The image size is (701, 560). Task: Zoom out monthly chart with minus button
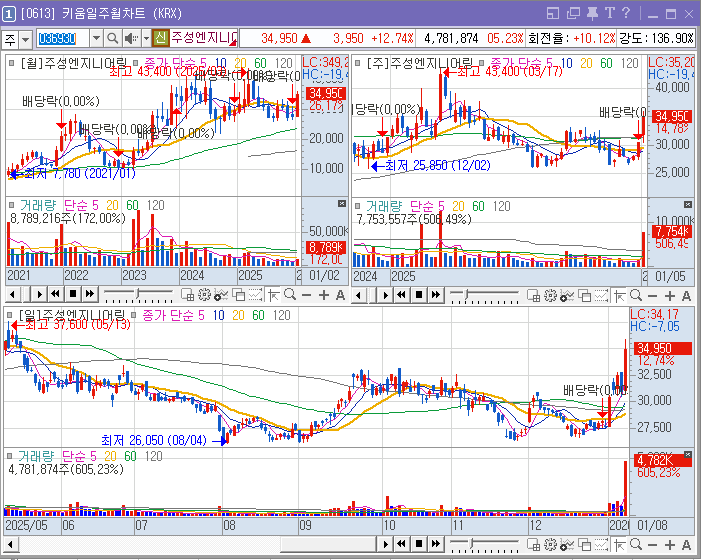coord(307,295)
